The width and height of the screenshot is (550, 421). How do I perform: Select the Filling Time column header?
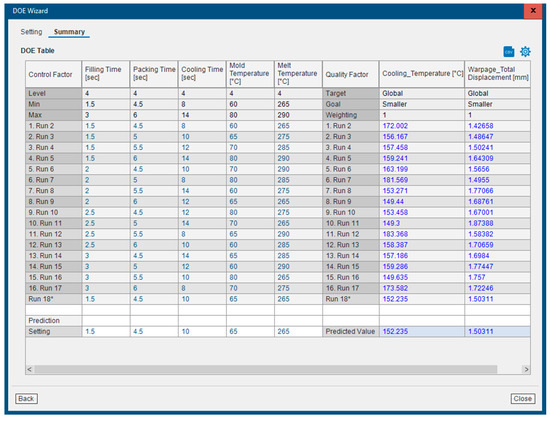106,74
